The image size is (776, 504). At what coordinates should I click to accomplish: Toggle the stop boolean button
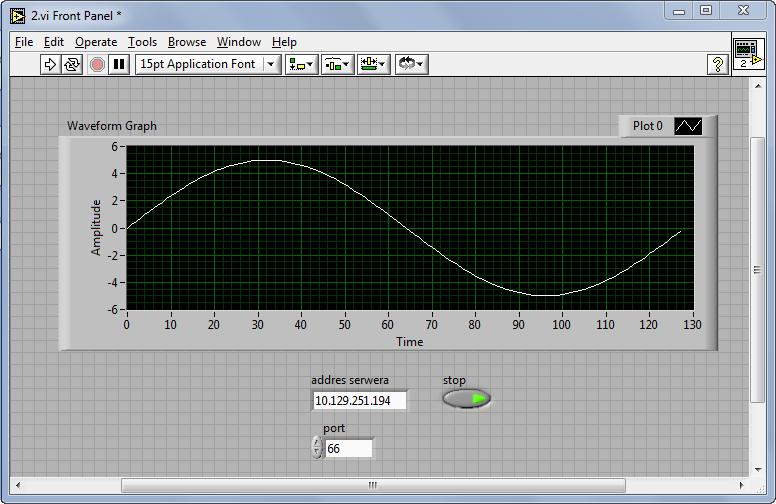point(466,399)
